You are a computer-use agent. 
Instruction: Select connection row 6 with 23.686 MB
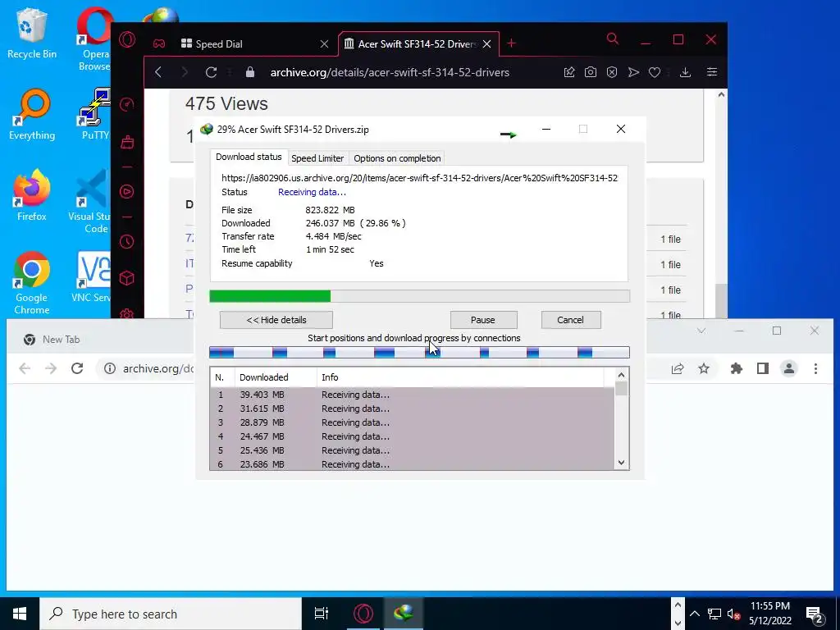[412, 464]
